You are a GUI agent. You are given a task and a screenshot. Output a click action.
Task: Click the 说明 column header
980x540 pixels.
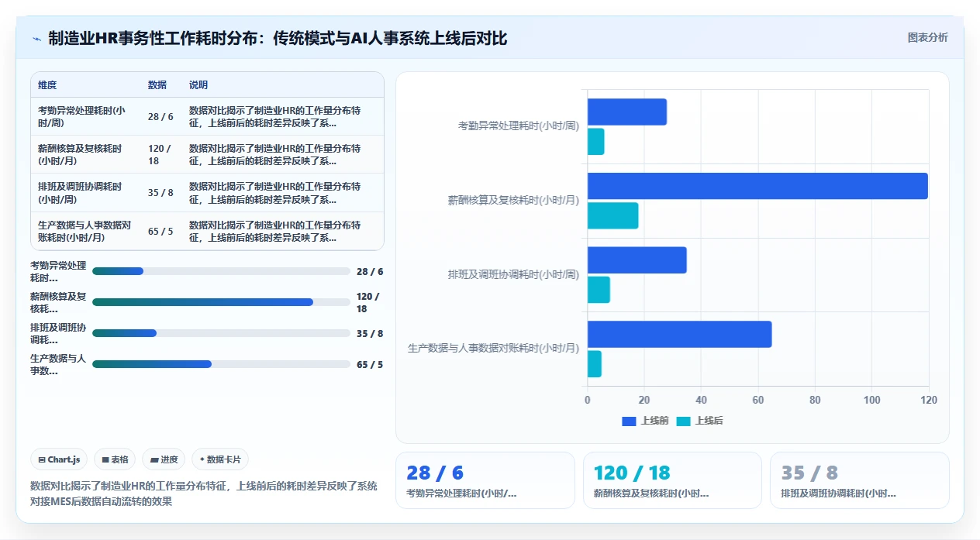[198, 85]
